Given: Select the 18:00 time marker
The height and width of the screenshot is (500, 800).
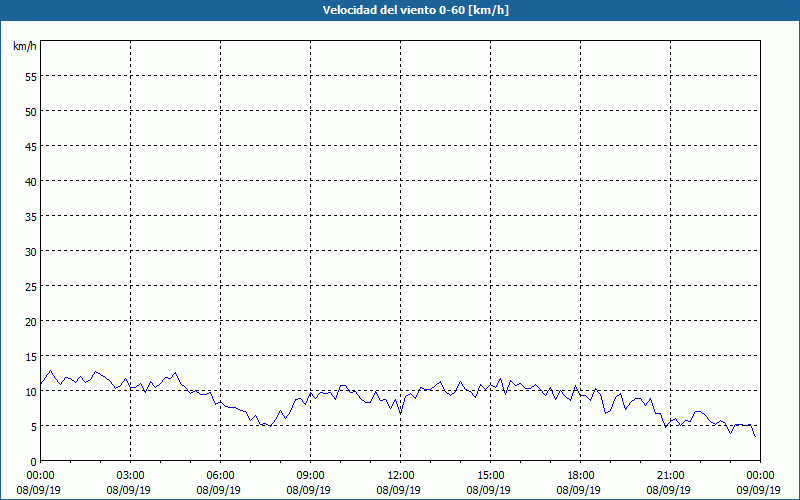Looking at the screenshot, I should (580, 475).
